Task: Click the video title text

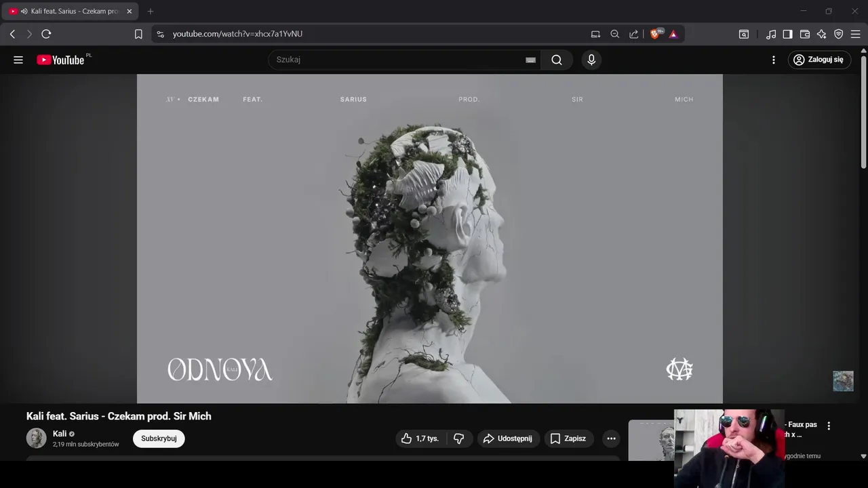Action: tap(119, 416)
